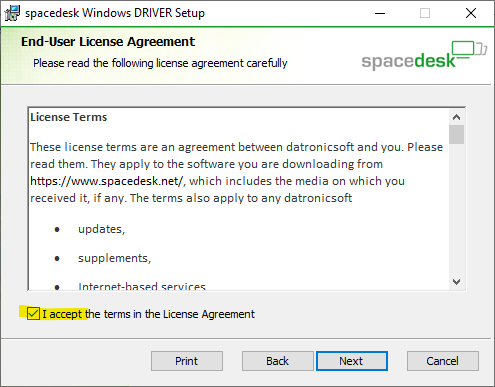
Task: Close the setup dialog with the X
Action: click(x=471, y=13)
